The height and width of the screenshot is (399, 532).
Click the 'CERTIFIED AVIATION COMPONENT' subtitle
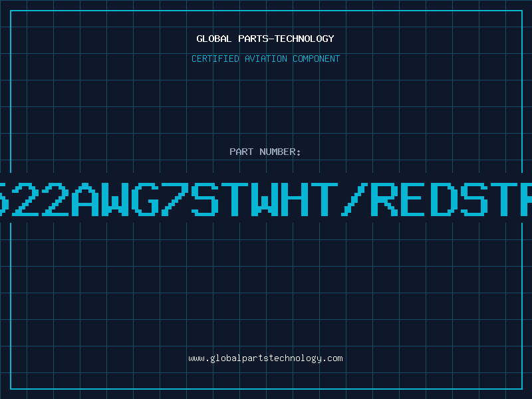point(265,59)
